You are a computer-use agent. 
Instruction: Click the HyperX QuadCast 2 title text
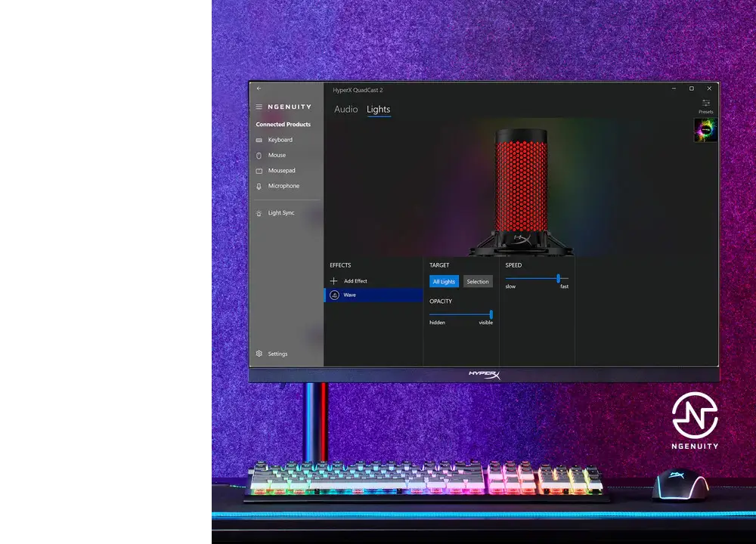pos(358,90)
